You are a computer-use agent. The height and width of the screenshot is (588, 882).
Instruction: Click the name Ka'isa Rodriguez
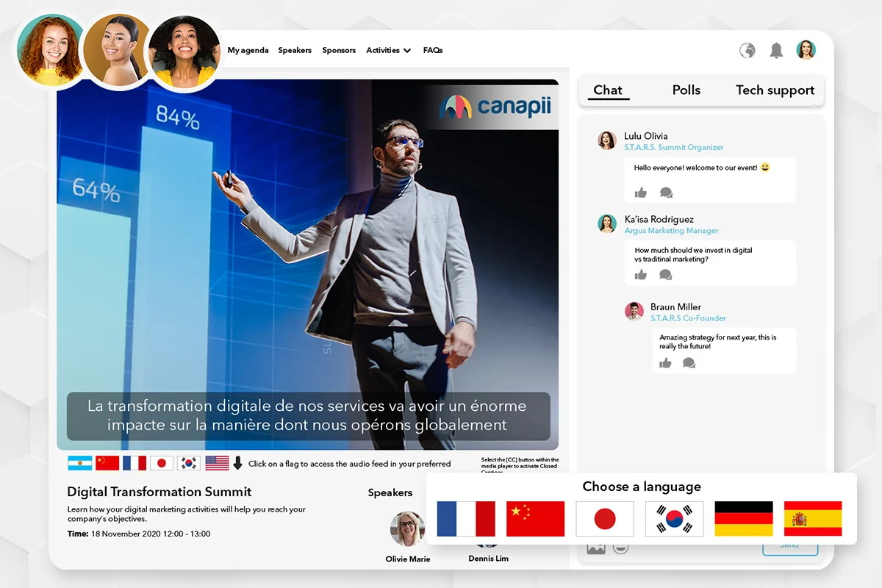coord(659,219)
